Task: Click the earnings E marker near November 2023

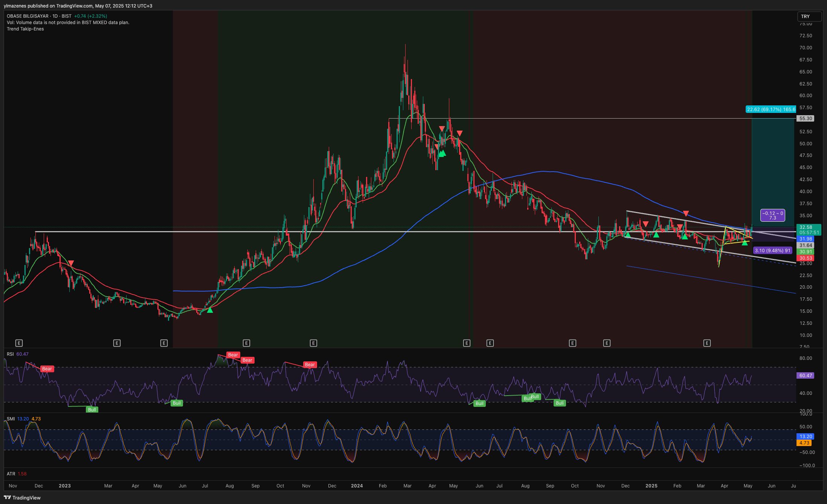Action: 313,343
